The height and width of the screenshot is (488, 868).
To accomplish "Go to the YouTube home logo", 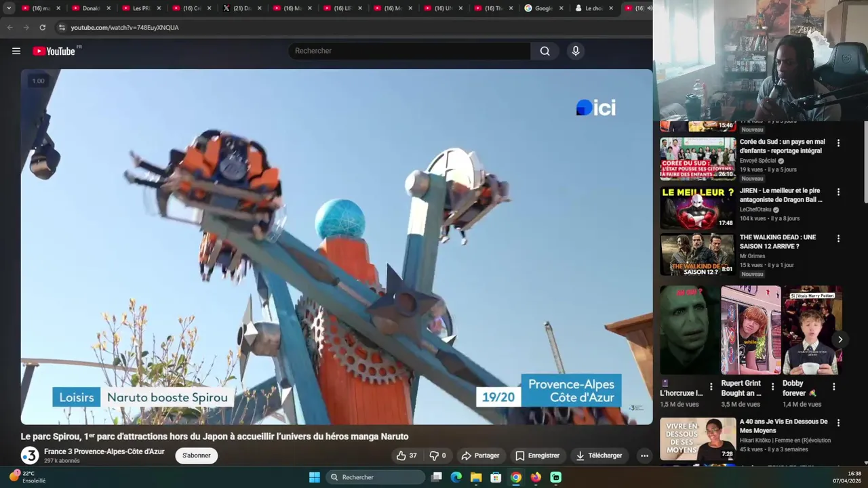I will 54,51.
